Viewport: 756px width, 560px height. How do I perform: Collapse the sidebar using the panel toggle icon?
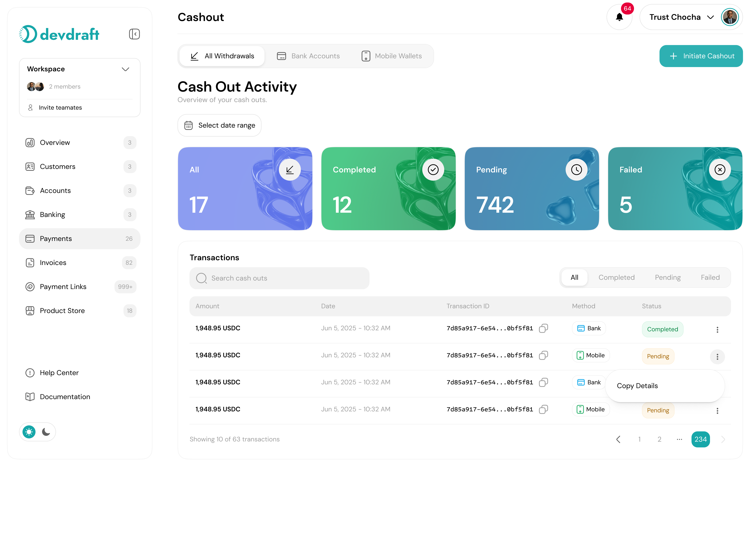tap(134, 34)
